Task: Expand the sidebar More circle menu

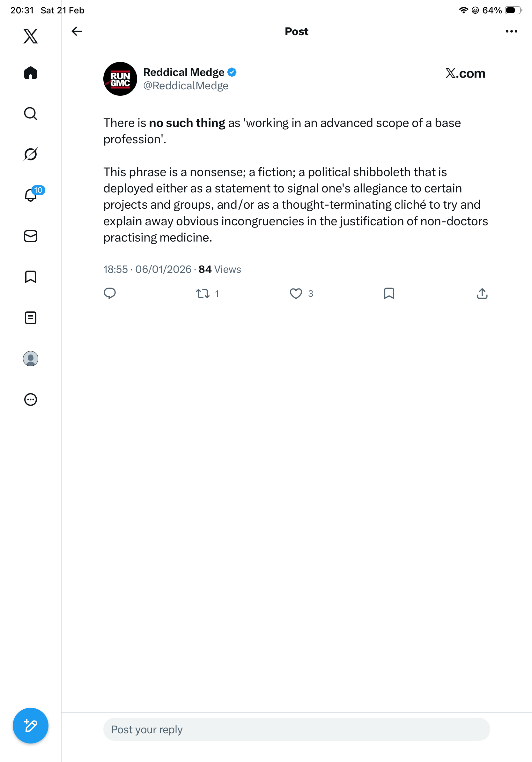Action: pos(31,400)
